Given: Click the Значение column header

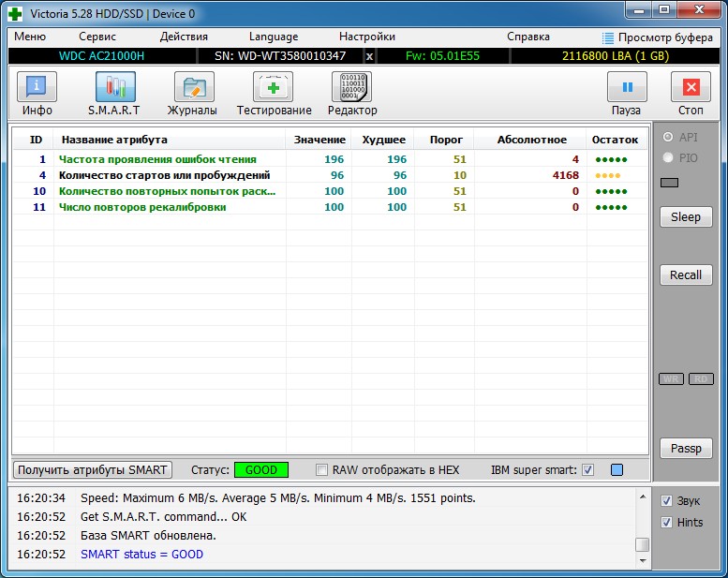Looking at the screenshot, I should [x=319, y=140].
